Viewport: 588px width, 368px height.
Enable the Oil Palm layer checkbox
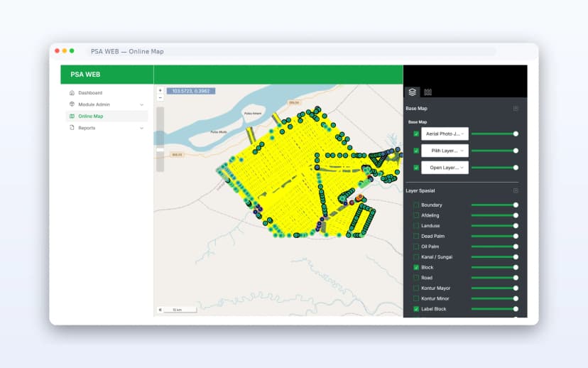click(416, 247)
